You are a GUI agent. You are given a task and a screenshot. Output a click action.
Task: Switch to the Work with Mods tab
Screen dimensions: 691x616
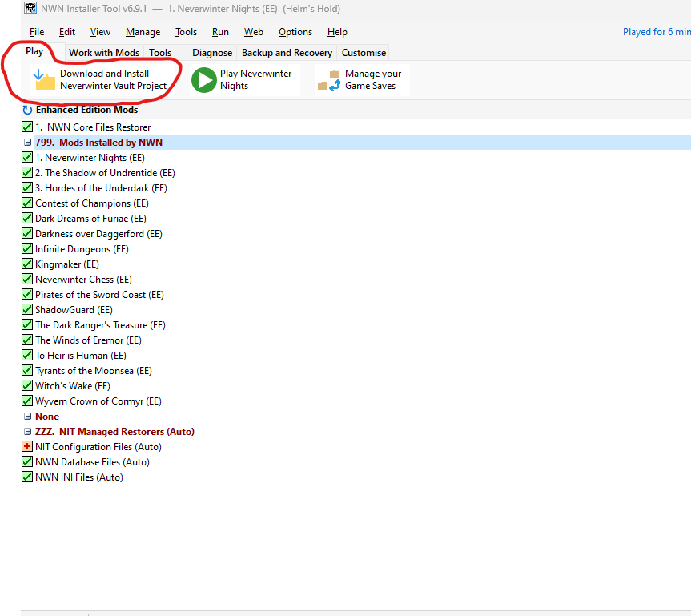click(104, 53)
